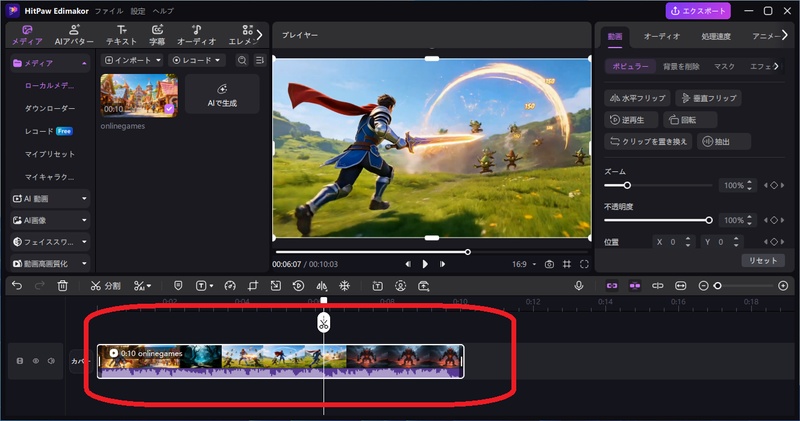This screenshot has height=421, width=800.
Task: Mute the video track audio
Action: pos(51,361)
